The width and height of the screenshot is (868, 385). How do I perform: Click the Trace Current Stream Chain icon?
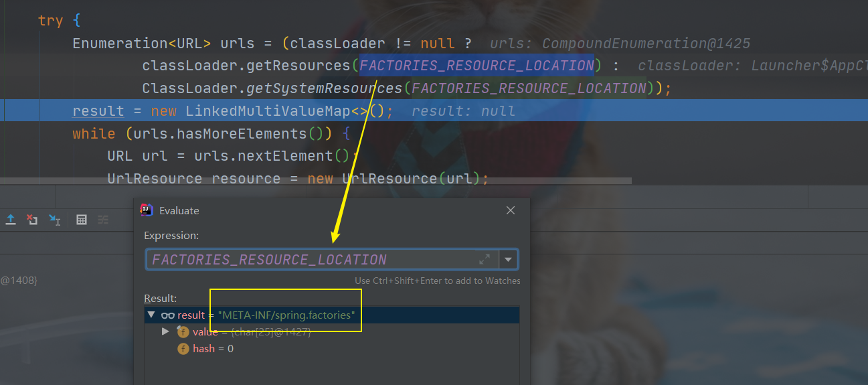[x=103, y=219]
